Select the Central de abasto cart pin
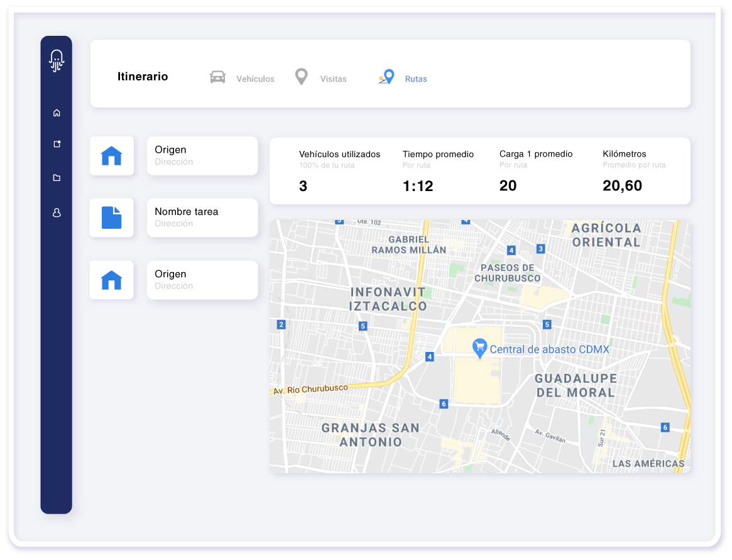732x560 pixels. 479,348
